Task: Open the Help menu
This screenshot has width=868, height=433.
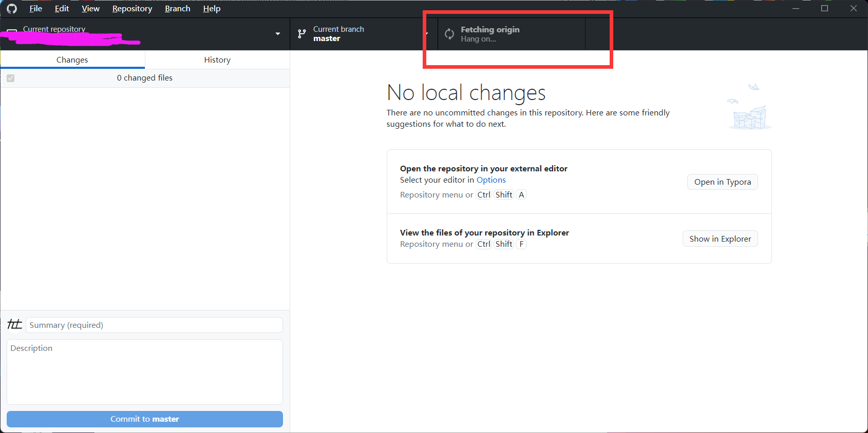Action: point(212,9)
